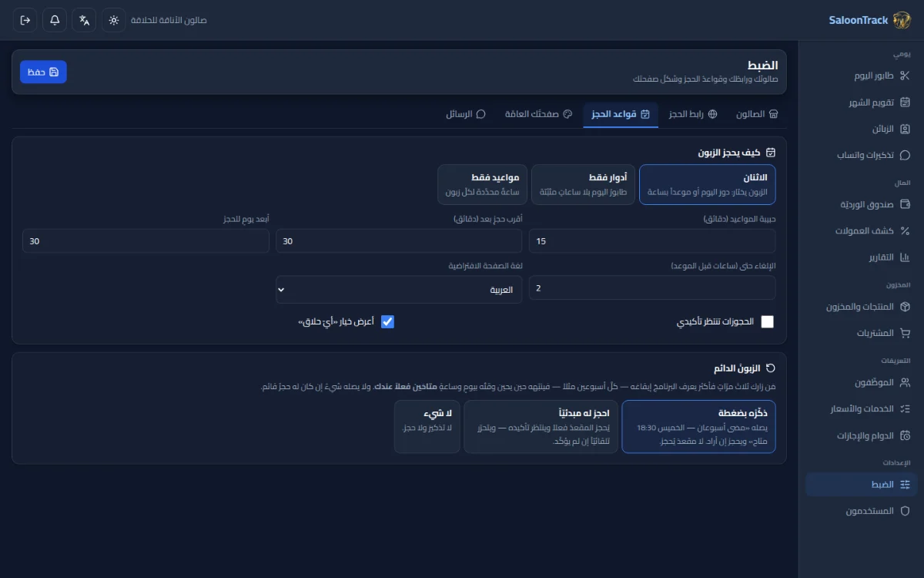Click the box icon beside المنتجات والمخزون
The width and height of the screenshot is (924, 578).
(905, 307)
